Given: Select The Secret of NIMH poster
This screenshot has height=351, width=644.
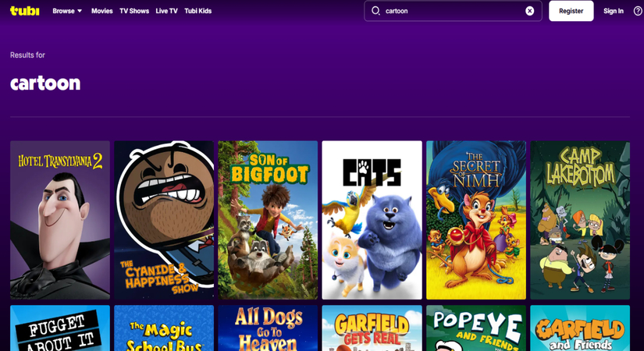Looking at the screenshot, I should pyautogui.click(x=476, y=220).
